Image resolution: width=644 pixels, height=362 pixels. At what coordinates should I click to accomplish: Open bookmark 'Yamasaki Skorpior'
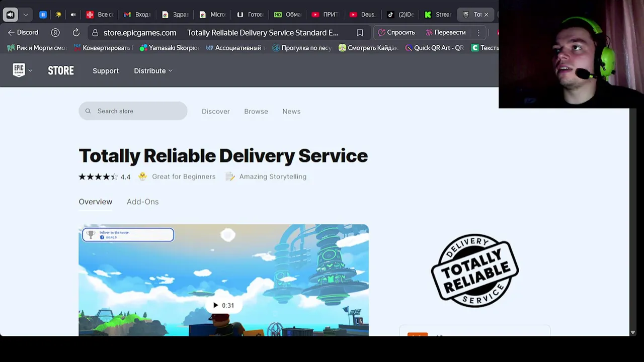coord(169,48)
